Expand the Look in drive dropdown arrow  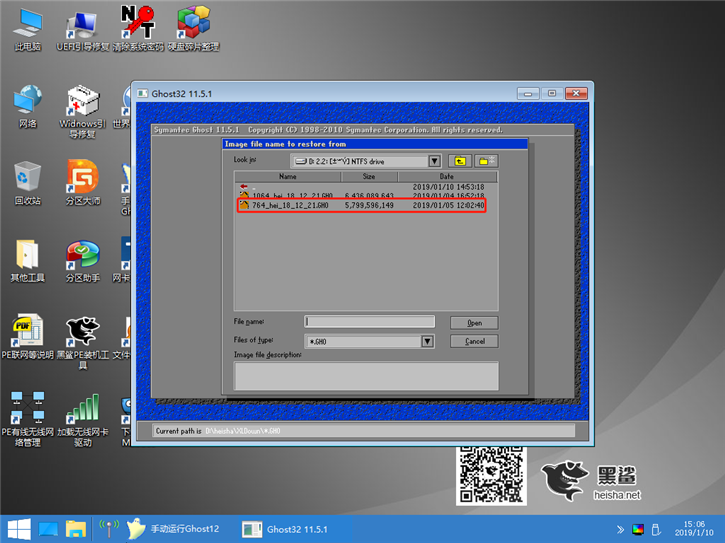point(434,161)
